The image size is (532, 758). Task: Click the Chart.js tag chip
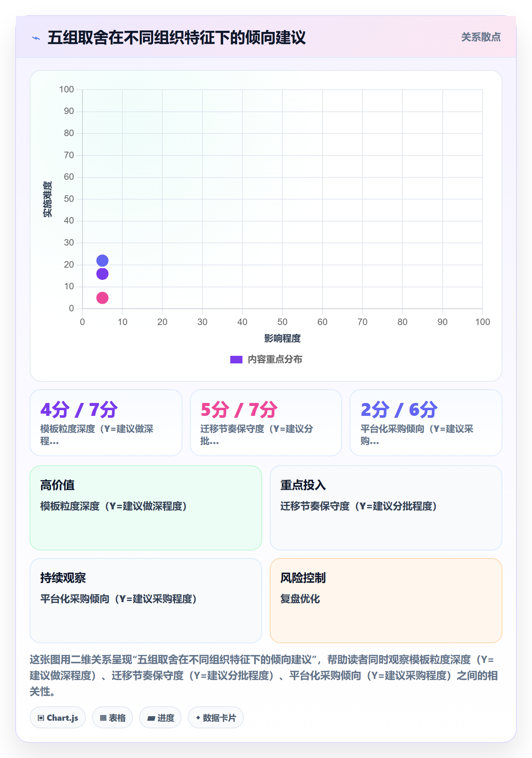point(58,718)
